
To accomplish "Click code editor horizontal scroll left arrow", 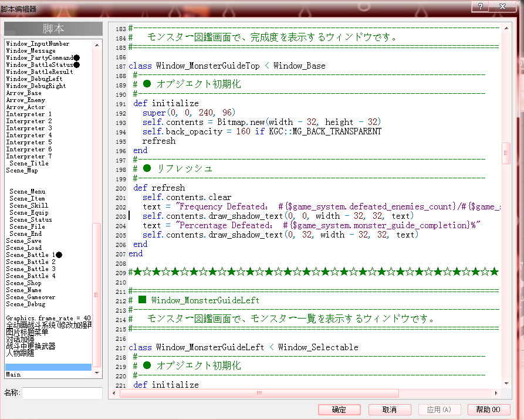I will tap(114, 393).
